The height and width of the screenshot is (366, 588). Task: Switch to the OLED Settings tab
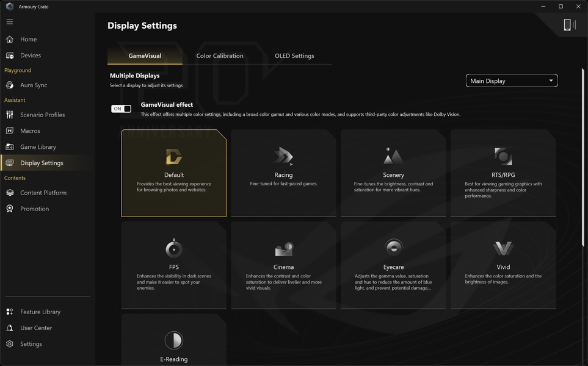click(294, 56)
